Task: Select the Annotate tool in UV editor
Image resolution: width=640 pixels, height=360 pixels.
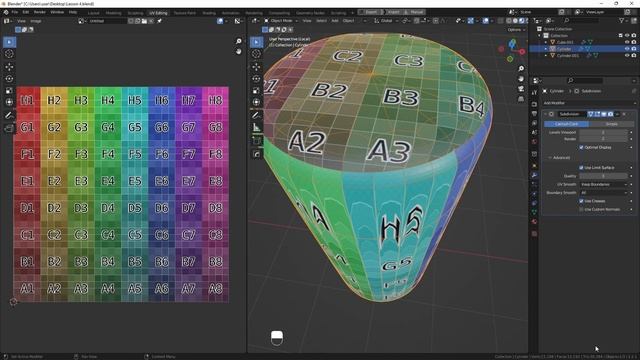Action: 9,116
